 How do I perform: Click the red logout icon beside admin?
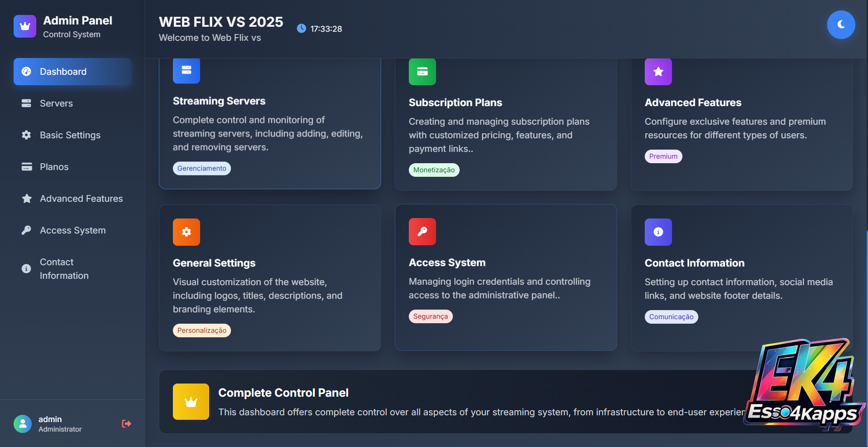coord(127,423)
